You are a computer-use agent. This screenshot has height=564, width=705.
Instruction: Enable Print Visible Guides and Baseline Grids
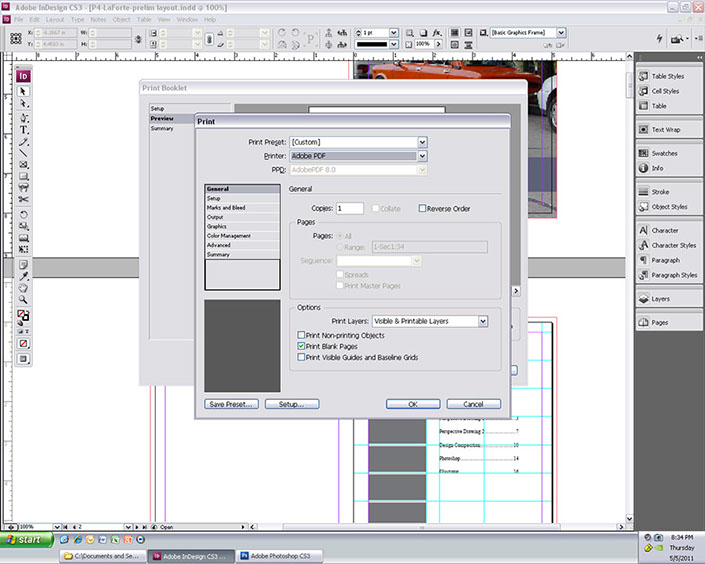301,357
